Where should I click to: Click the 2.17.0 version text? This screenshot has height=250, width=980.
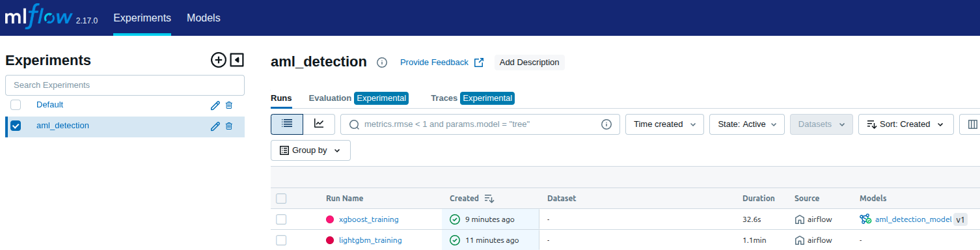tap(87, 21)
